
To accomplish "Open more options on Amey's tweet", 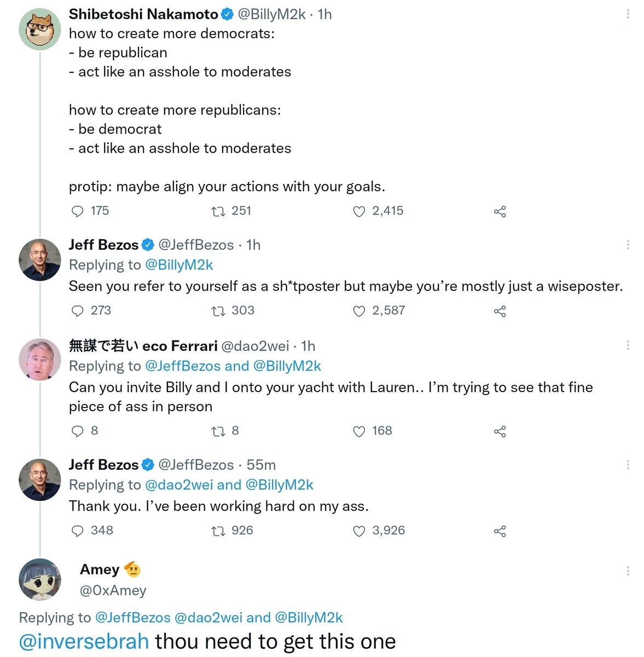I will coord(628,571).
